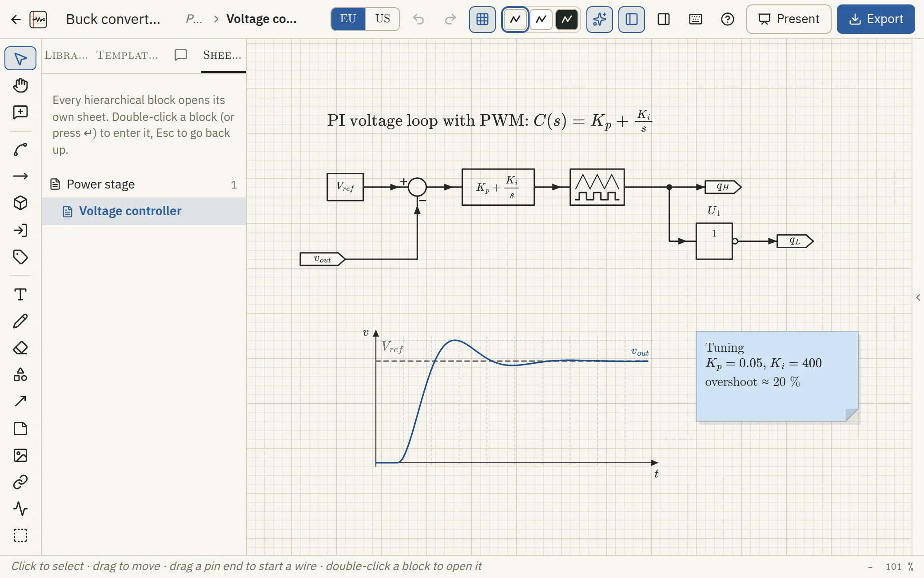924x578 pixels.
Task: Switch symbol standard to EU
Action: (x=348, y=19)
